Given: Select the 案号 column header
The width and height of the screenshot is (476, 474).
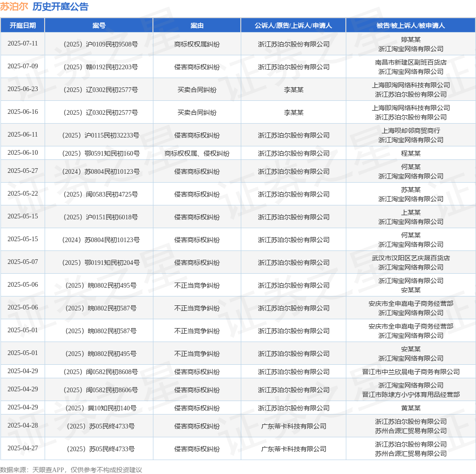Looking at the screenshot, I should pos(99,26).
